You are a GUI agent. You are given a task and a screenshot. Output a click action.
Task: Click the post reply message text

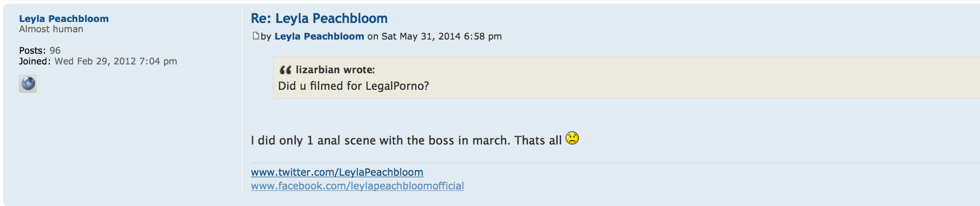[x=406, y=141]
